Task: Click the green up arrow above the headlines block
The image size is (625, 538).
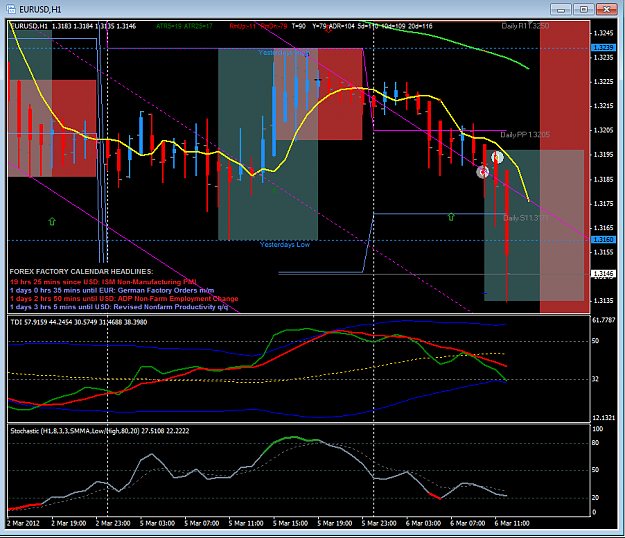Action: [x=52, y=221]
